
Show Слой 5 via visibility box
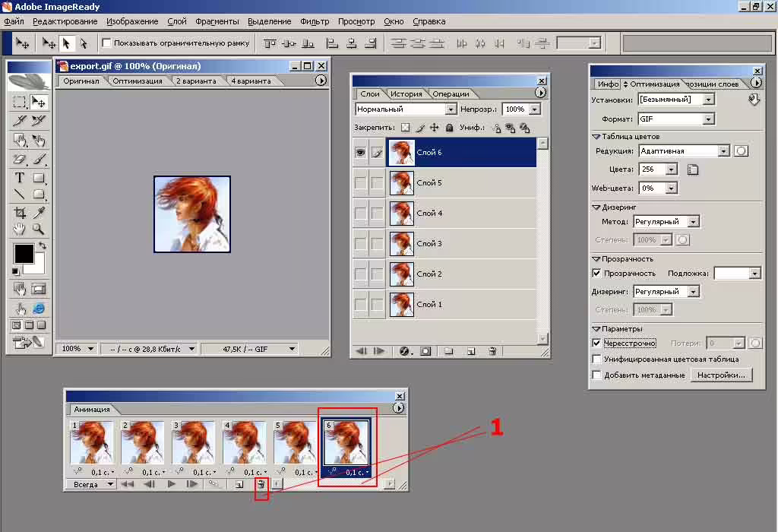(x=361, y=182)
